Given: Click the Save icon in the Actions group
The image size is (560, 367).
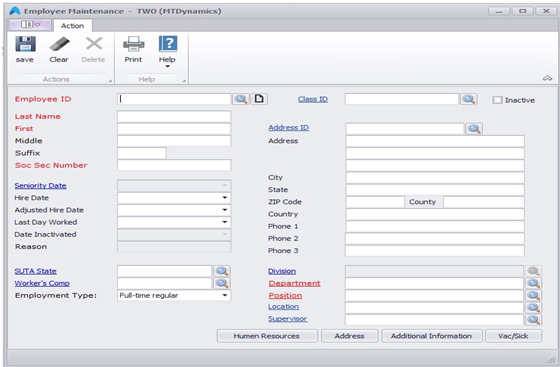Looking at the screenshot, I should pos(25,44).
